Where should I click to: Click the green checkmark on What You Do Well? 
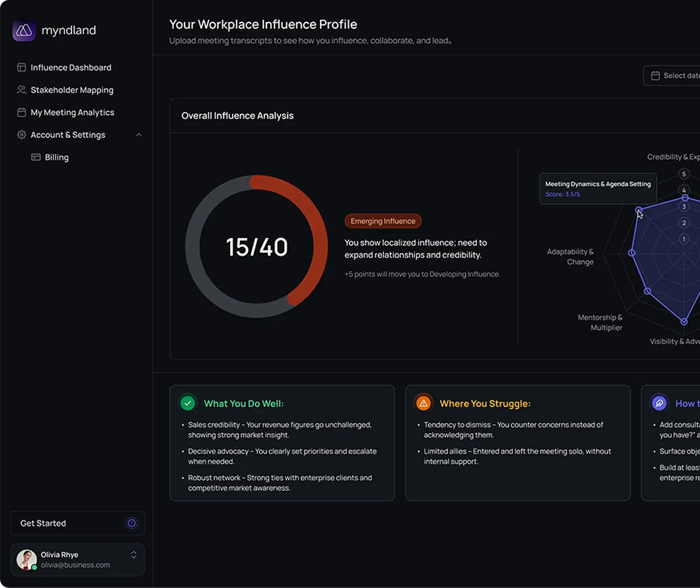pos(188,402)
